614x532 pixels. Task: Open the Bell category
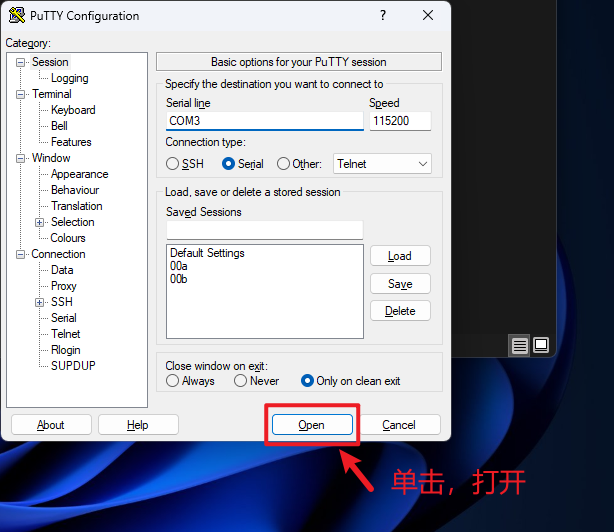coord(59,126)
